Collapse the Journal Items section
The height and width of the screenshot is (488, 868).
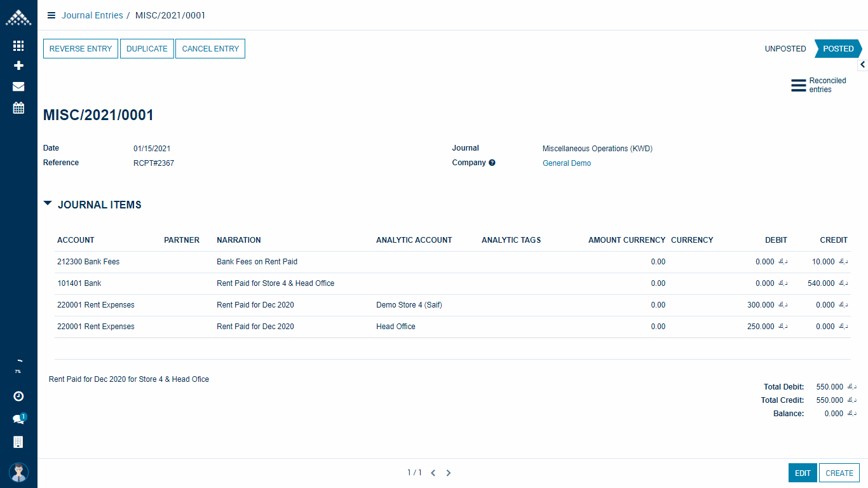48,204
